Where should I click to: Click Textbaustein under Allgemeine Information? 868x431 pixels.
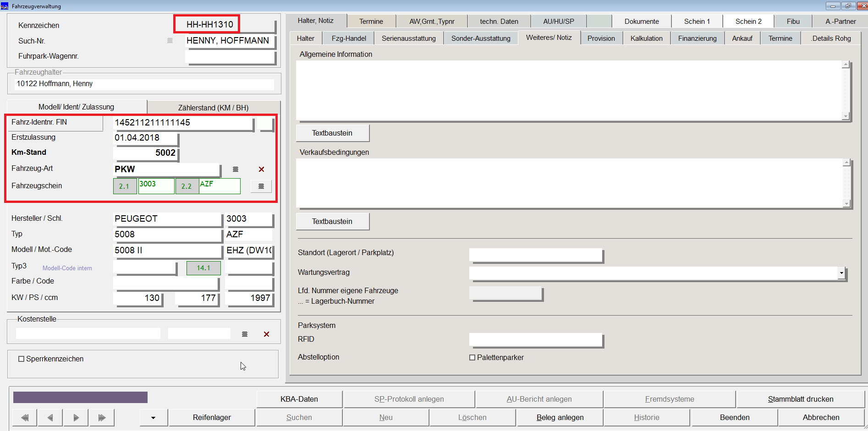pos(332,133)
